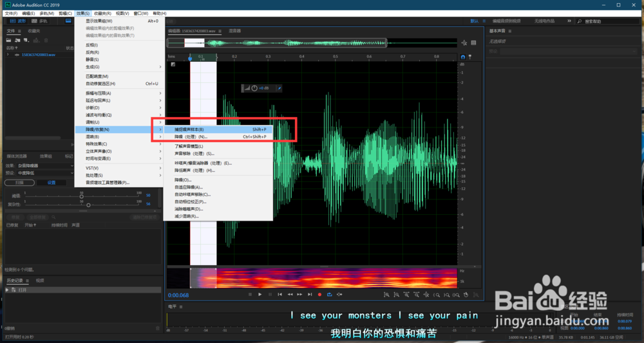Adjust the 阈值 slider handle

pos(82,196)
